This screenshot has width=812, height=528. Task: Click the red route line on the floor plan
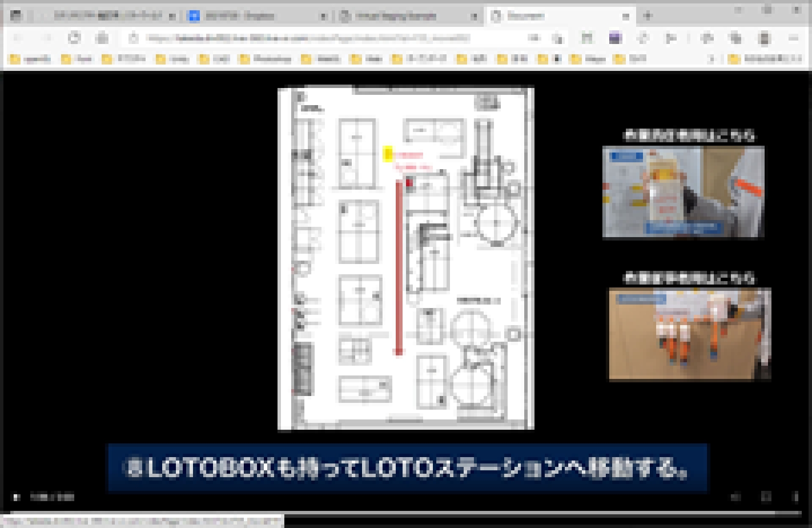tap(399, 267)
